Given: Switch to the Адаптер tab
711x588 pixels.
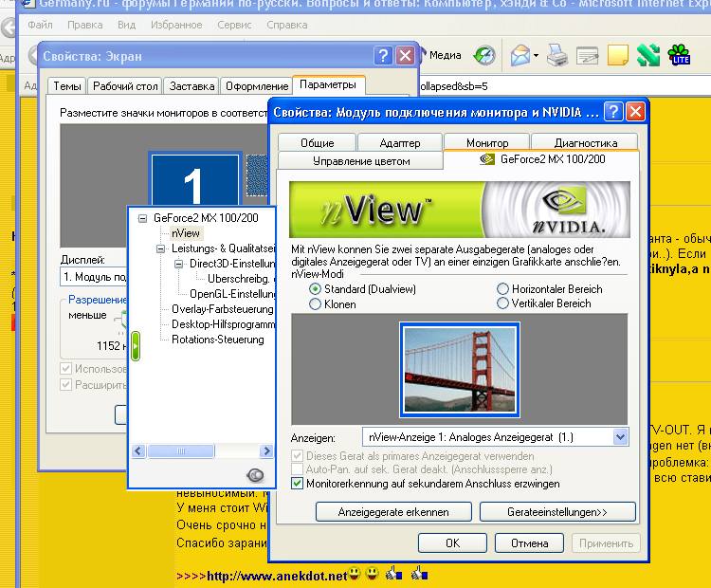Looking at the screenshot, I should click(x=399, y=143).
